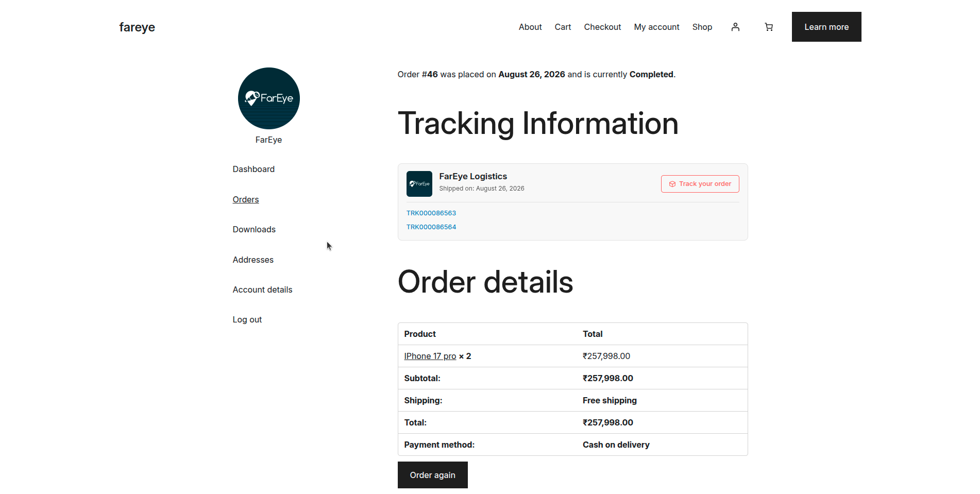This screenshot has height=494, width=980.
Task: Click the 'Shipped on: August 26, 2026' text
Action: click(482, 189)
